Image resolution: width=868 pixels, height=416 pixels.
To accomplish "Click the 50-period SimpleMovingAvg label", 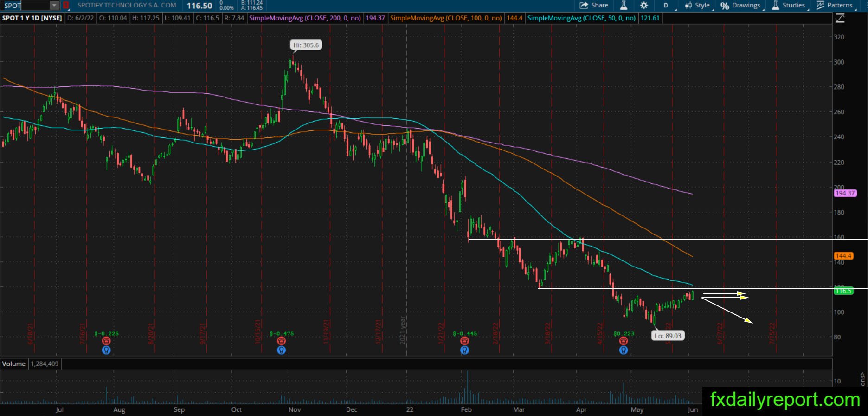I will 582,18.
